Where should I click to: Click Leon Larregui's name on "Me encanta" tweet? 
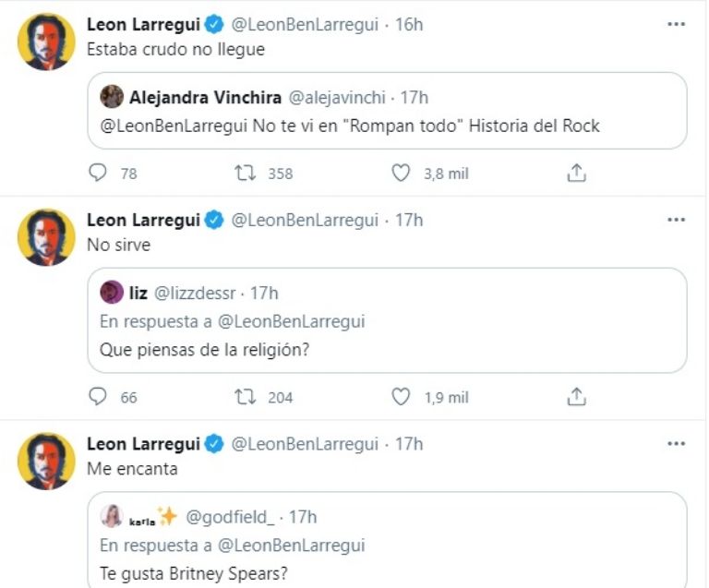click(143, 444)
